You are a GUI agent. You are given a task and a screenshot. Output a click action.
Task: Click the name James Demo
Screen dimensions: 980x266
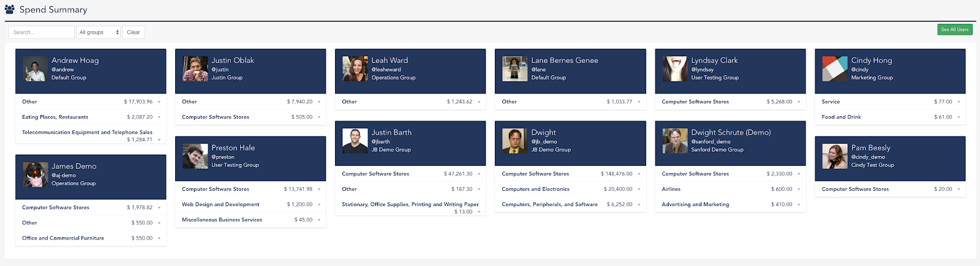point(73,166)
